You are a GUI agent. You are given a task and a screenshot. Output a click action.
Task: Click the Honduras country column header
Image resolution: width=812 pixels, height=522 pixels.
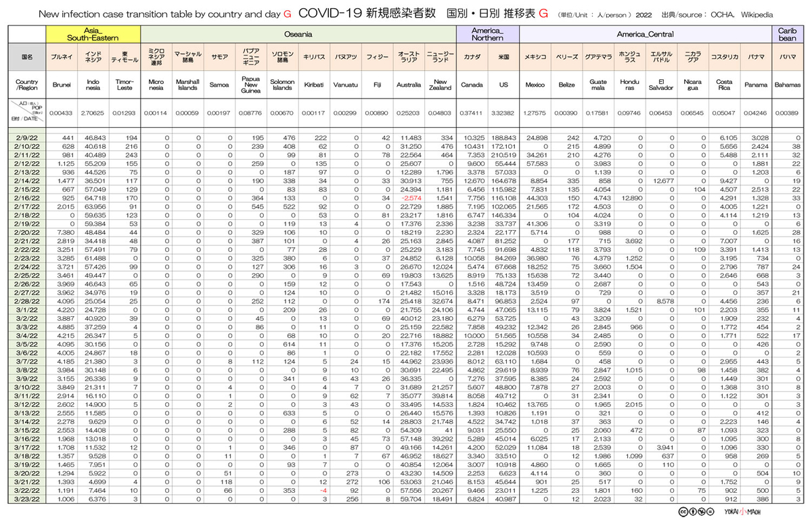click(x=629, y=85)
